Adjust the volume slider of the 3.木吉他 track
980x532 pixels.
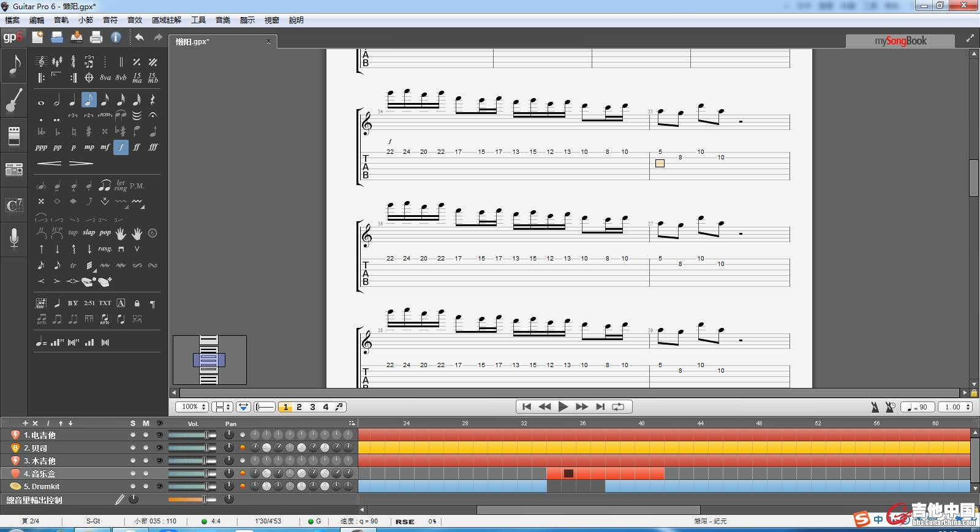click(x=192, y=461)
